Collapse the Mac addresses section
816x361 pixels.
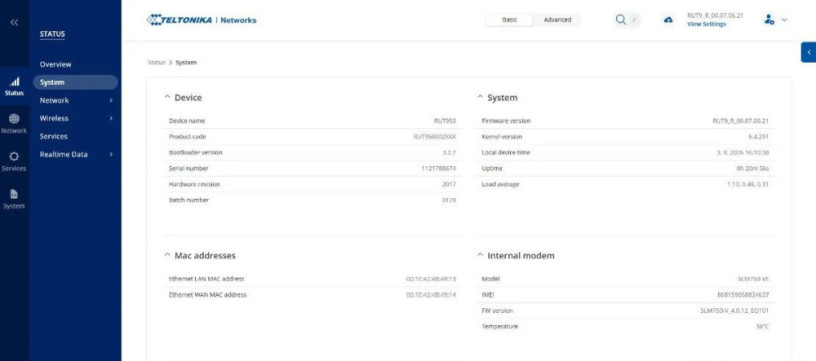point(167,255)
